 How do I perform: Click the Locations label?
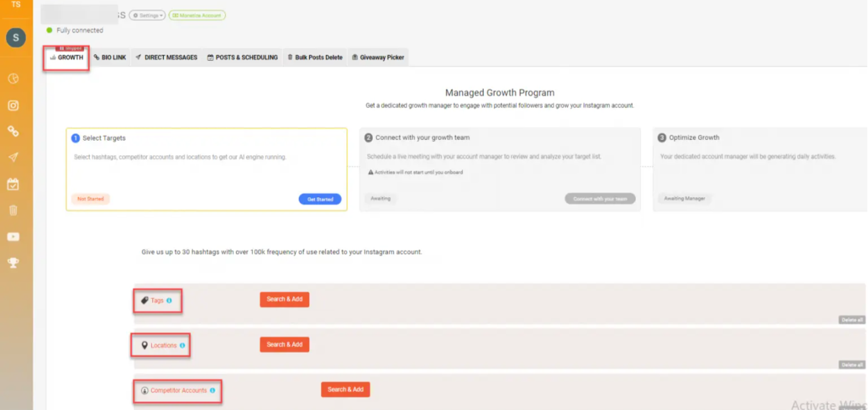(x=164, y=345)
